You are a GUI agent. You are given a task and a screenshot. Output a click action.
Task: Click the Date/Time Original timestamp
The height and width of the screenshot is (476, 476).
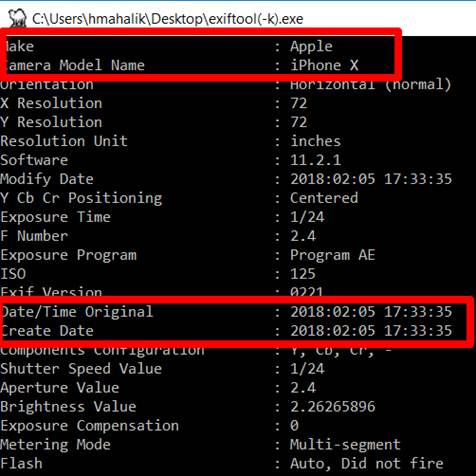tap(371, 312)
